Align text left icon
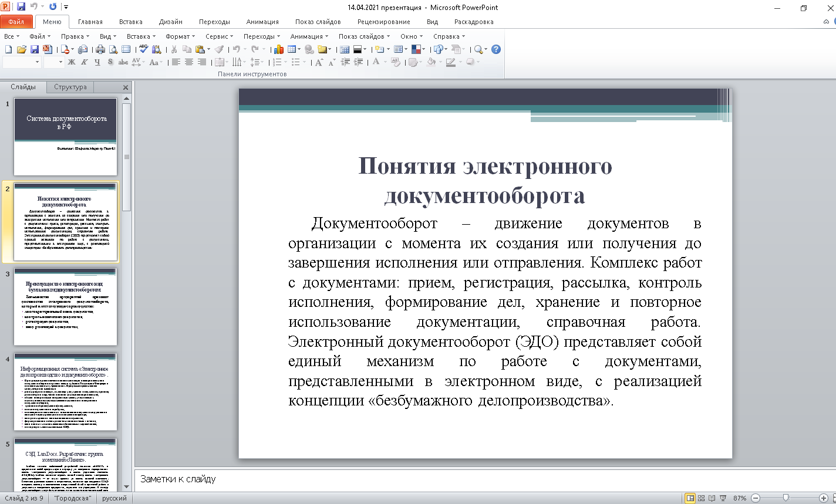This screenshot has width=836, height=504. (x=176, y=62)
